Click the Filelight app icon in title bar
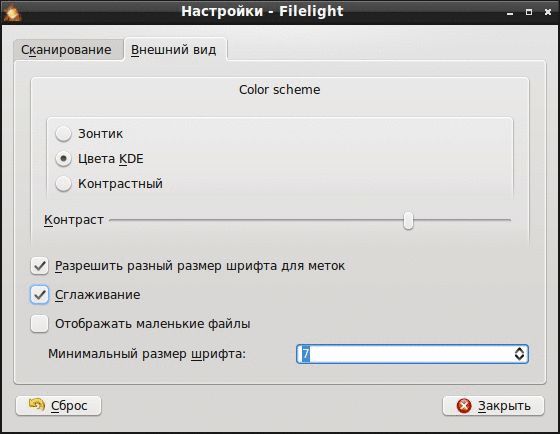 (13, 13)
